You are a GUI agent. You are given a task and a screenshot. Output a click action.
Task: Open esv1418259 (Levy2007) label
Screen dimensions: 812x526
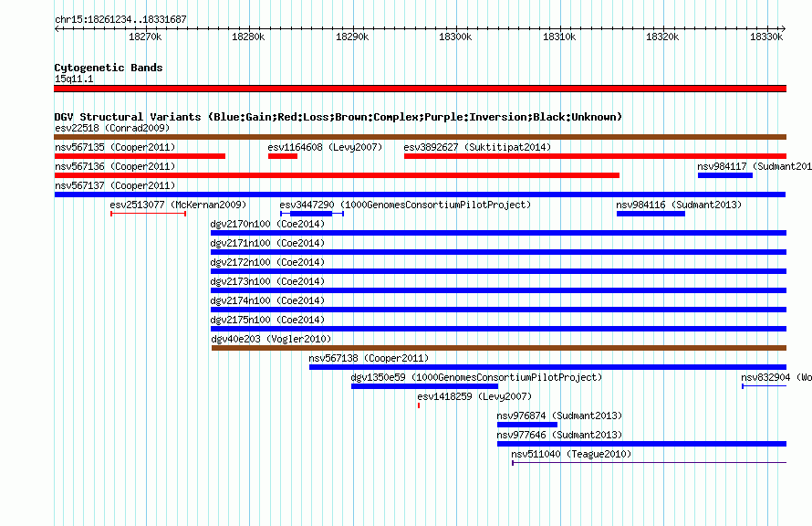point(474,396)
